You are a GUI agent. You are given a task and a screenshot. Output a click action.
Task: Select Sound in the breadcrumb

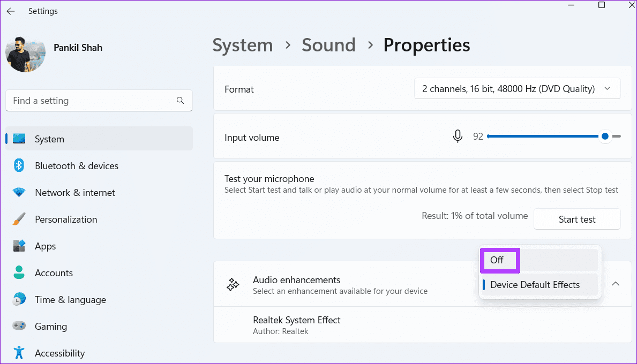tap(328, 45)
